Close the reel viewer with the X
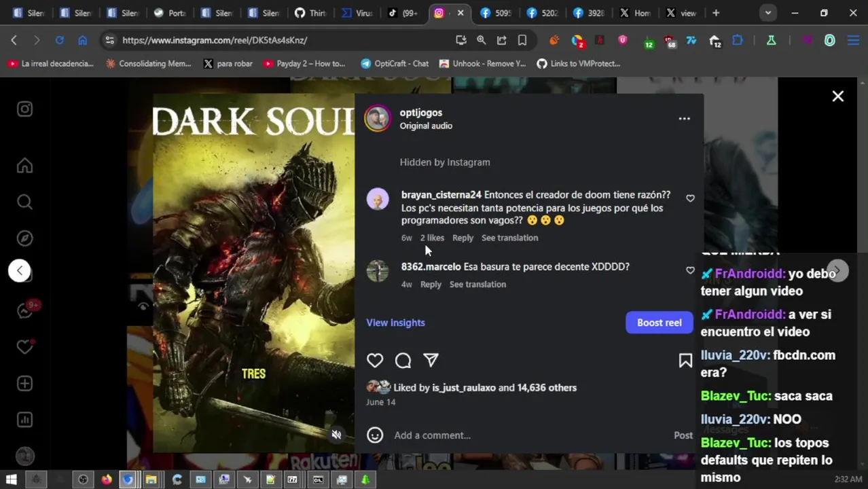Image resolution: width=868 pixels, height=489 pixels. pyautogui.click(x=837, y=96)
